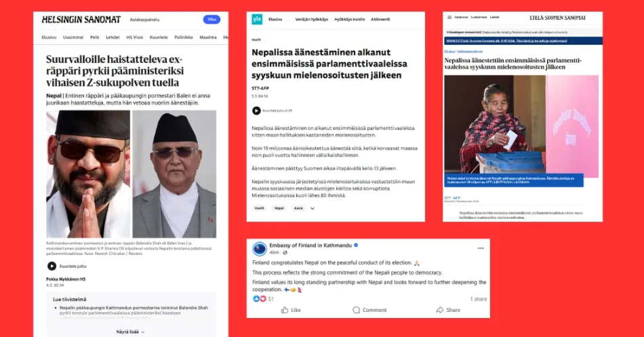
Task: Open hamburger menu in Etelä-Suomen Sanomat
Action: (x=449, y=17)
